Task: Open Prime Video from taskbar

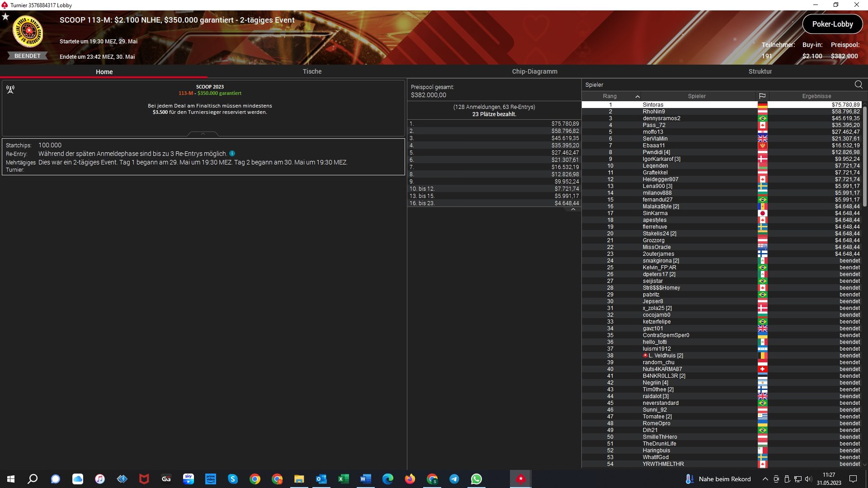Action: pos(211,479)
